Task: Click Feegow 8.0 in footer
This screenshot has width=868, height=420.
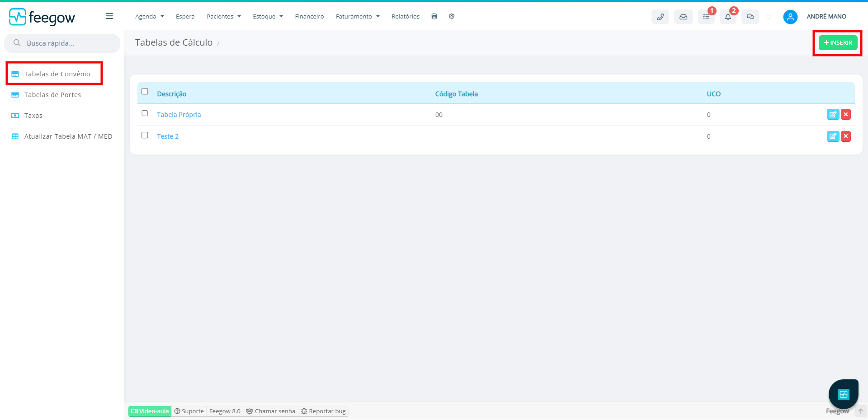Action: (225, 411)
